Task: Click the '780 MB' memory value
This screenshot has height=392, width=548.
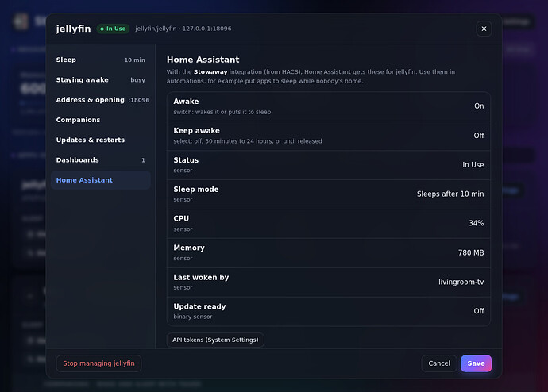Action: 471,252
